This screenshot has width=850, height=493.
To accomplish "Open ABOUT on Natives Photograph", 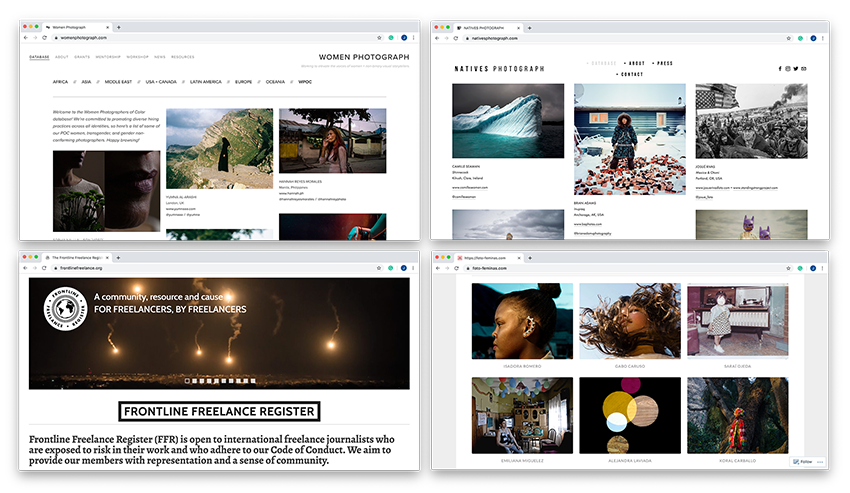I will (635, 63).
